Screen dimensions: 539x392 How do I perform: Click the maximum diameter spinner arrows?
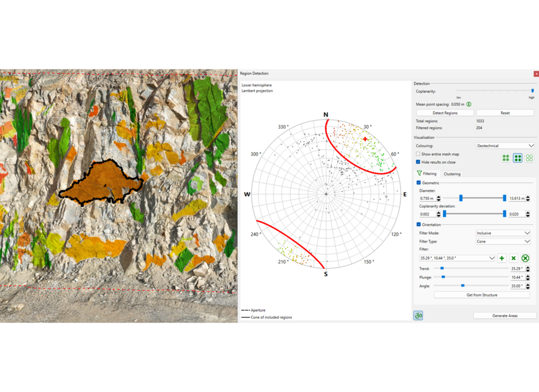click(x=528, y=198)
